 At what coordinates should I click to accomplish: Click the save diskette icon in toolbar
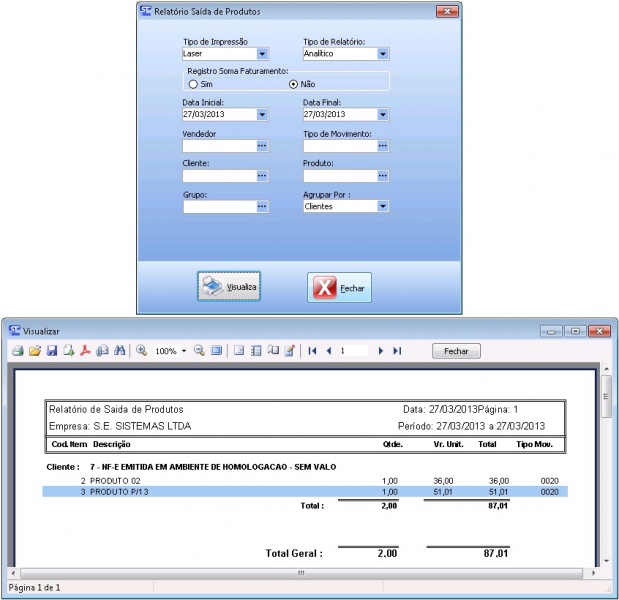51,351
